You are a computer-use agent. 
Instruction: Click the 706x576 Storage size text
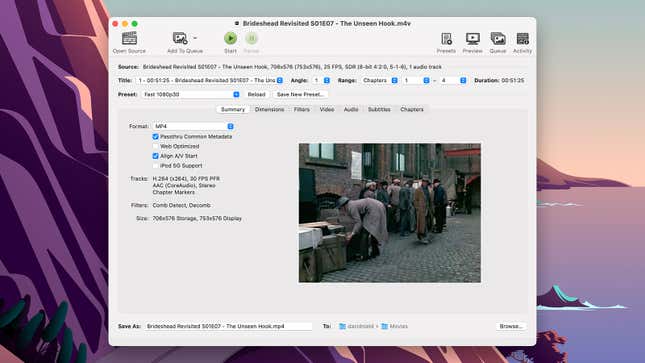click(x=197, y=219)
